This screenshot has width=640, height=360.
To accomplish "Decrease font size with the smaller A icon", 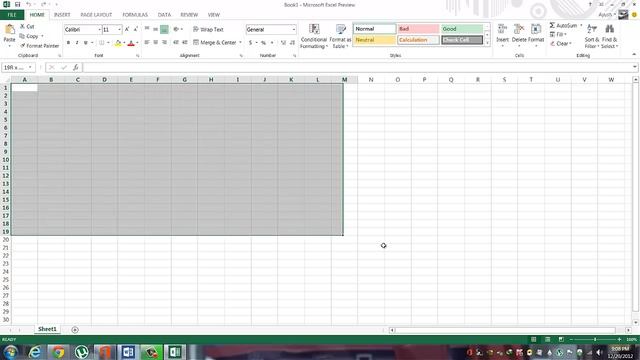I will pyautogui.click(x=136, y=29).
